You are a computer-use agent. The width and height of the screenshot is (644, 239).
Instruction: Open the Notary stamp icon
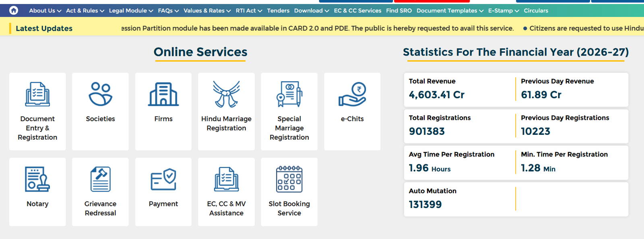[37, 179]
